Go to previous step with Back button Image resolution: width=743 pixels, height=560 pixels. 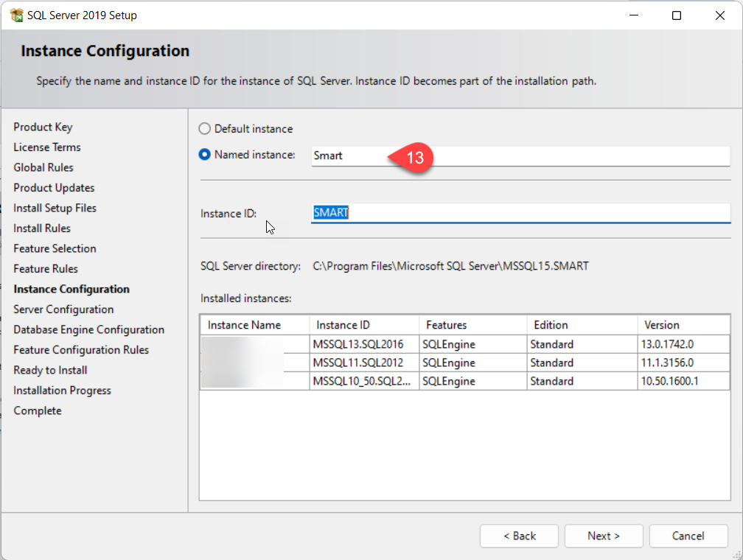coord(519,536)
